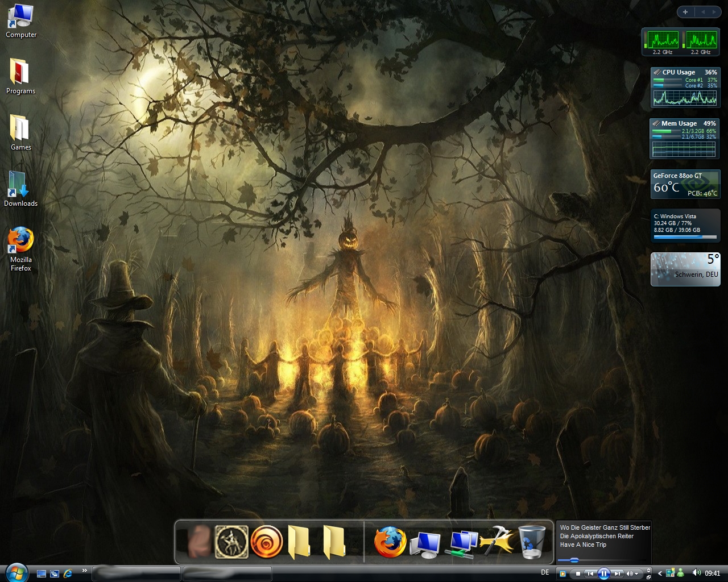Open the Recycle Bin in the dock
The image size is (728, 582).
coord(532,542)
